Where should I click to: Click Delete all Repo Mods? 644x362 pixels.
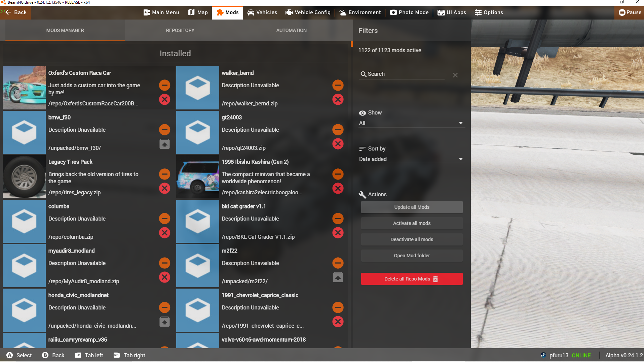tap(412, 279)
